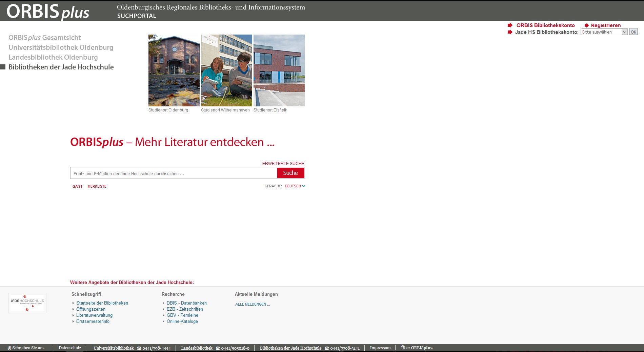Screen dimensions: 644x352
Task: Click the OK button next to dropdown
Action: pyautogui.click(x=633, y=32)
